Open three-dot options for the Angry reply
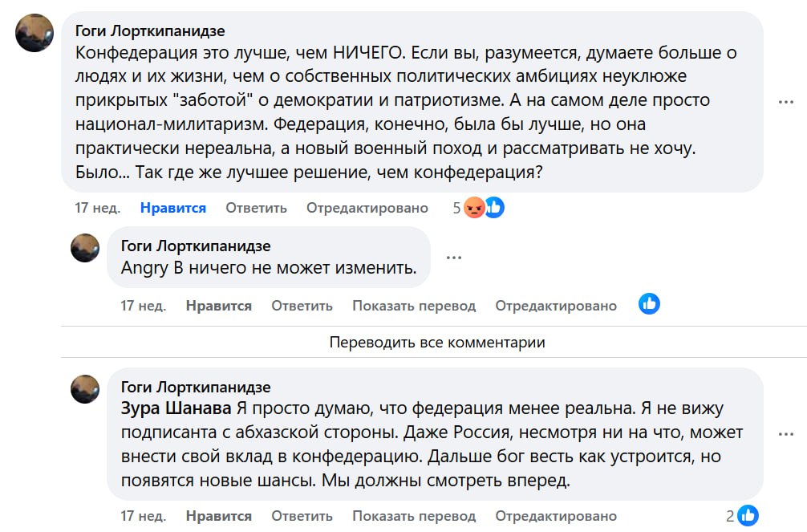This screenshot has width=807, height=532. (x=454, y=258)
